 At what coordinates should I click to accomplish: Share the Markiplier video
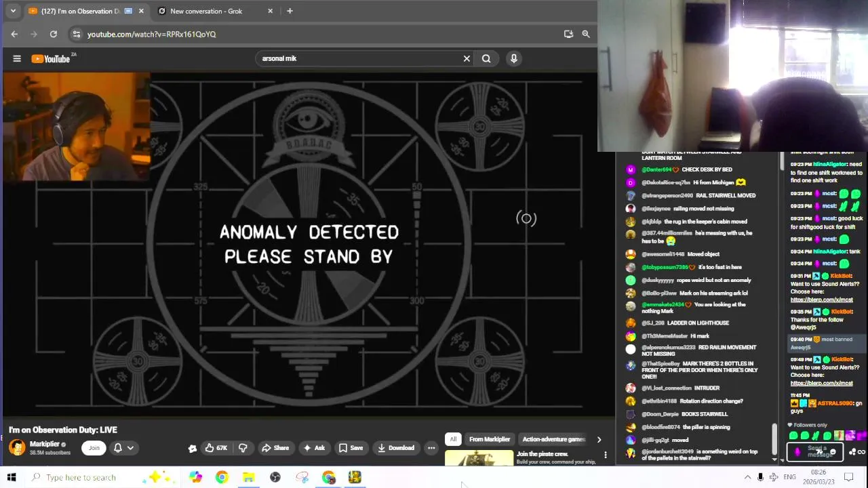(x=275, y=448)
